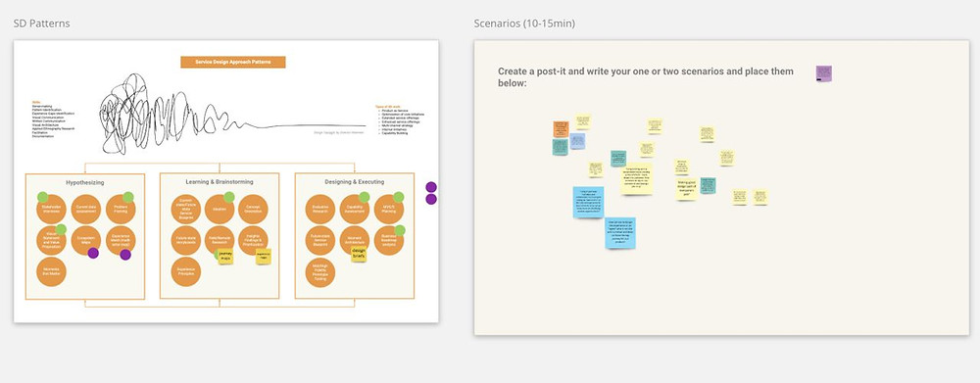The width and height of the screenshot is (980, 383).
Task: Click purple dot on Ecosystem Maps circle
Action: [x=93, y=253]
